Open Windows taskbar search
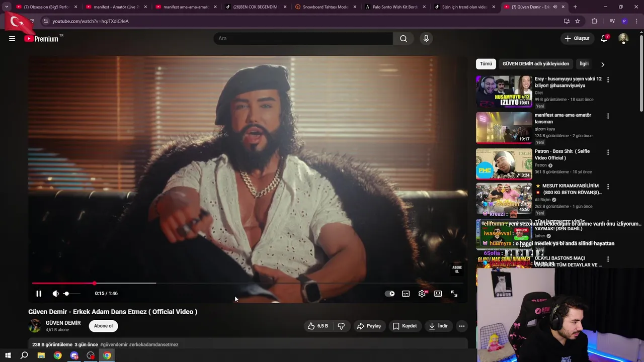The width and height of the screenshot is (644, 362). (x=24, y=355)
